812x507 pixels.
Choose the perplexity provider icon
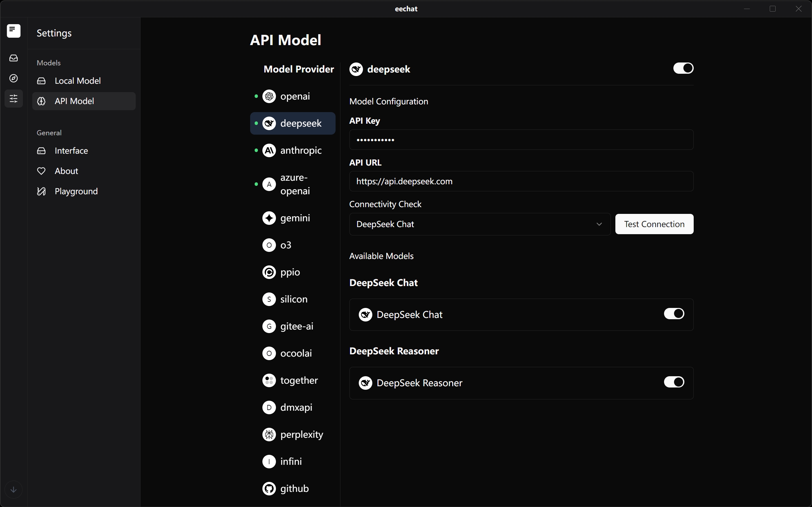[269, 435]
